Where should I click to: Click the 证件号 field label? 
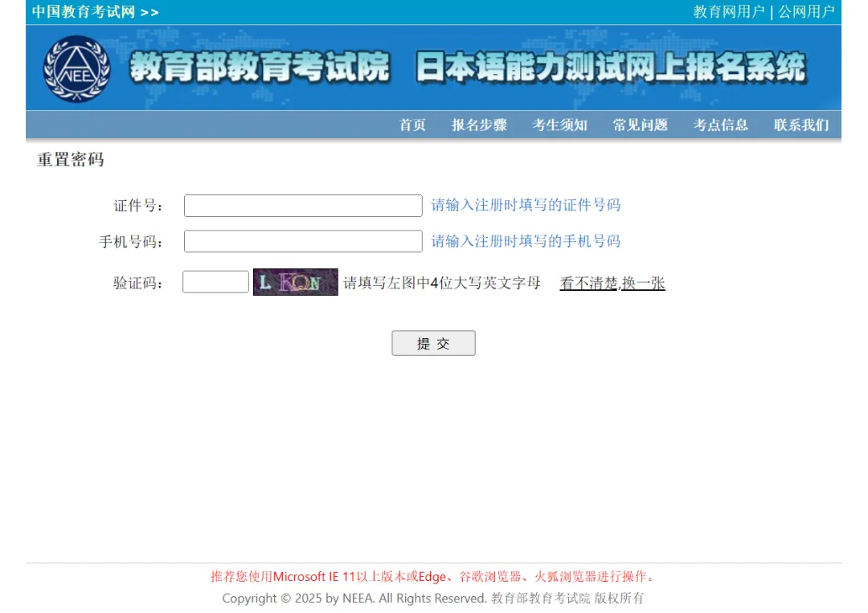pos(138,206)
